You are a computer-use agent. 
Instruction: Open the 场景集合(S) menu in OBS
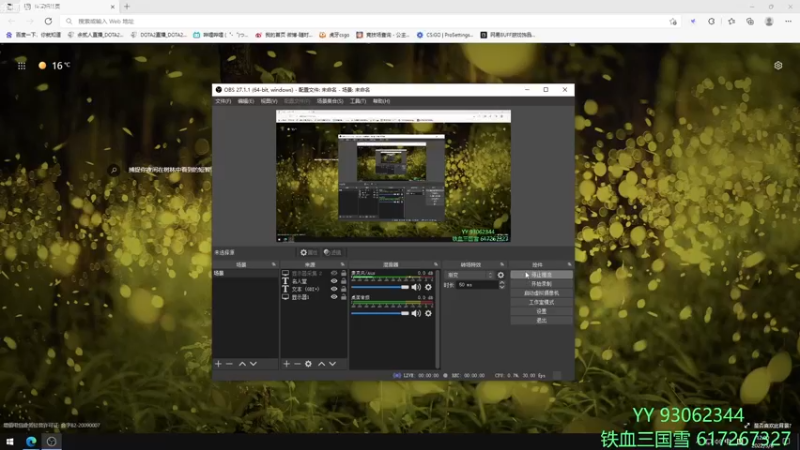pyautogui.click(x=330, y=101)
